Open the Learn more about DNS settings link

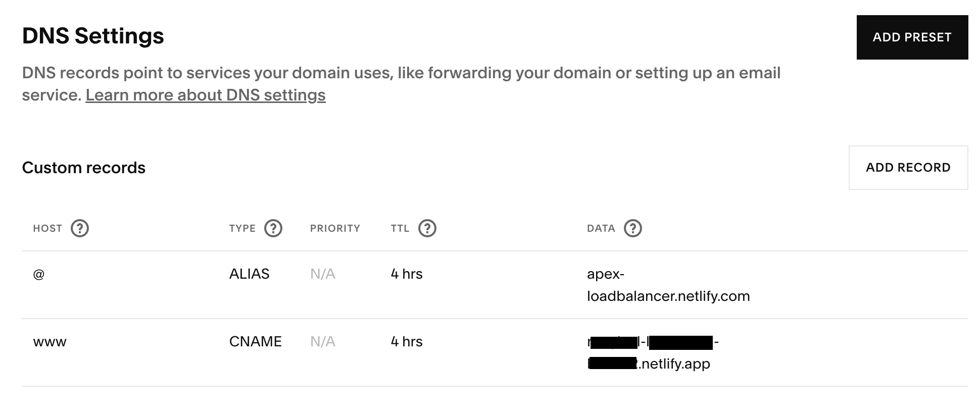pos(206,95)
